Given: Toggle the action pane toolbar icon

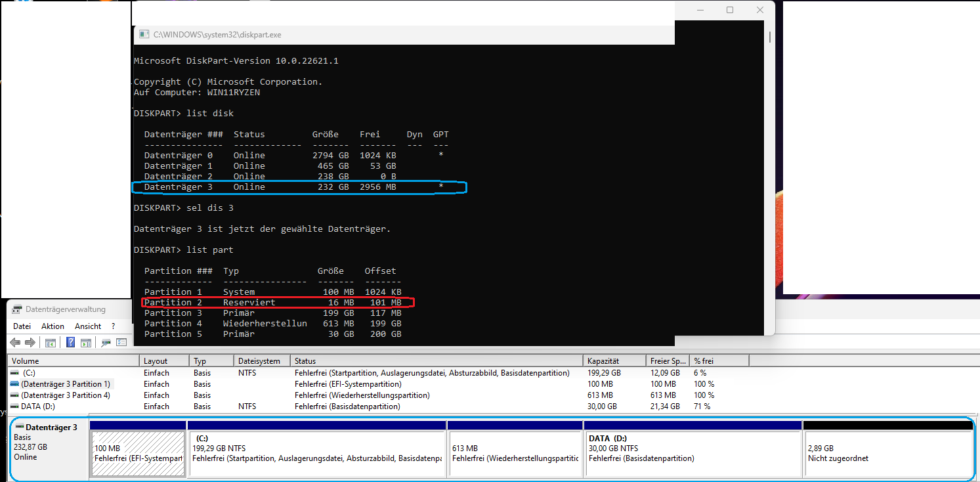Looking at the screenshot, I should 86,342.
